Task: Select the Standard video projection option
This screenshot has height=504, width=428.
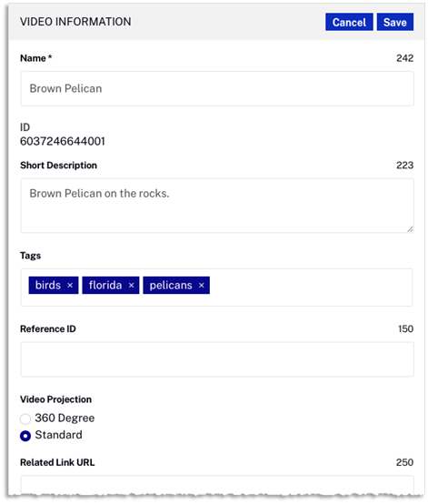Action: pos(25,436)
